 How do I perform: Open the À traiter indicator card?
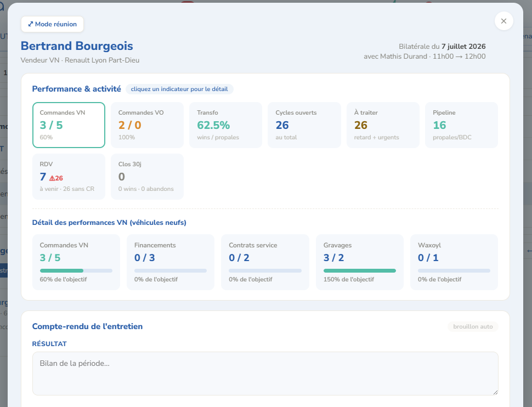tap(383, 125)
